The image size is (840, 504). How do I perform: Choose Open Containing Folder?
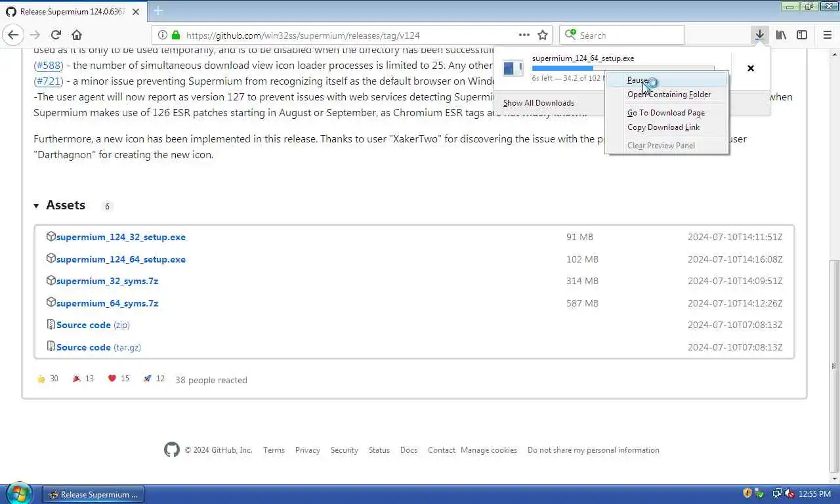click(x=667, y=94)
